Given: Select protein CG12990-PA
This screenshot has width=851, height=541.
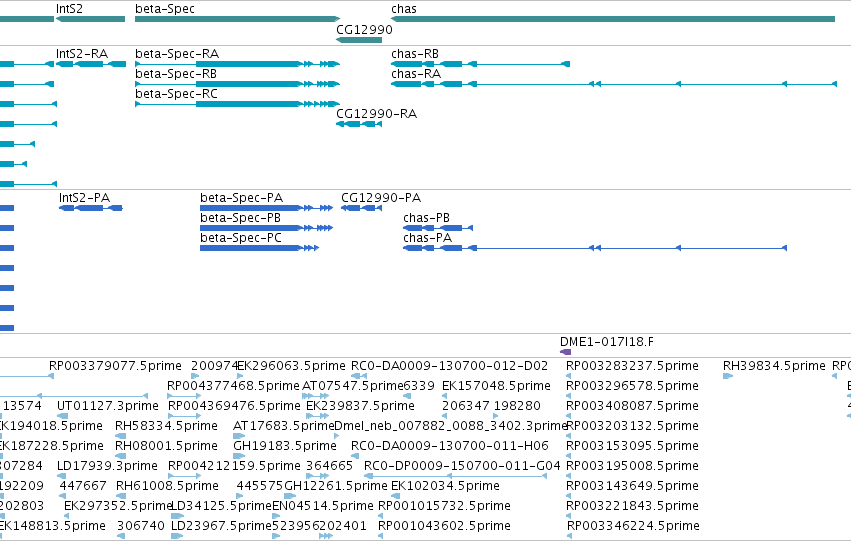Looking at the screenshot, I should click(x=361, y=208).
